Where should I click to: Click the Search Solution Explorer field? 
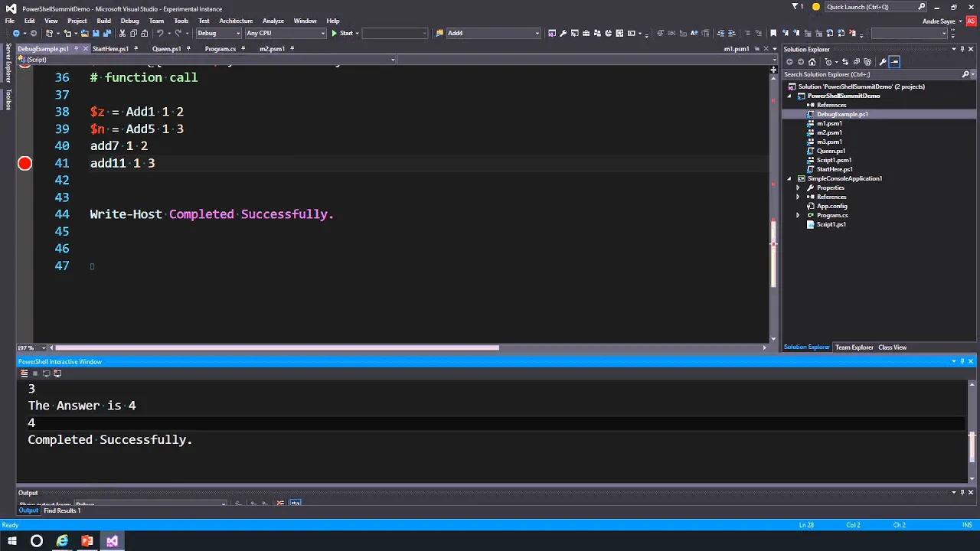pyautogui.click(x=871, y=74)
